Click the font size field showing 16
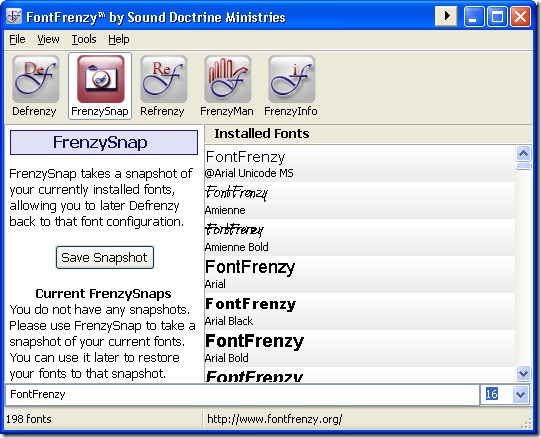The height and width of the screenshot is (438, 541). pyautogui.click(x=496, y=394)
